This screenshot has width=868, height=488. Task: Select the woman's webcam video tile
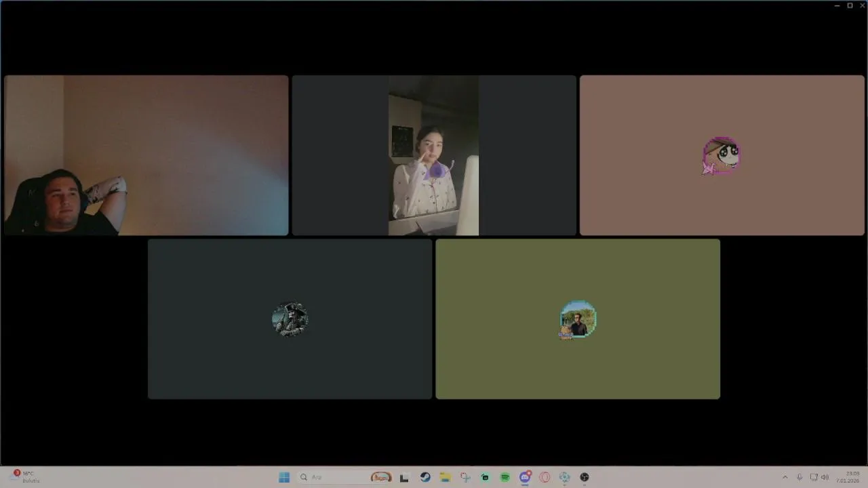(x=434, y=155)
